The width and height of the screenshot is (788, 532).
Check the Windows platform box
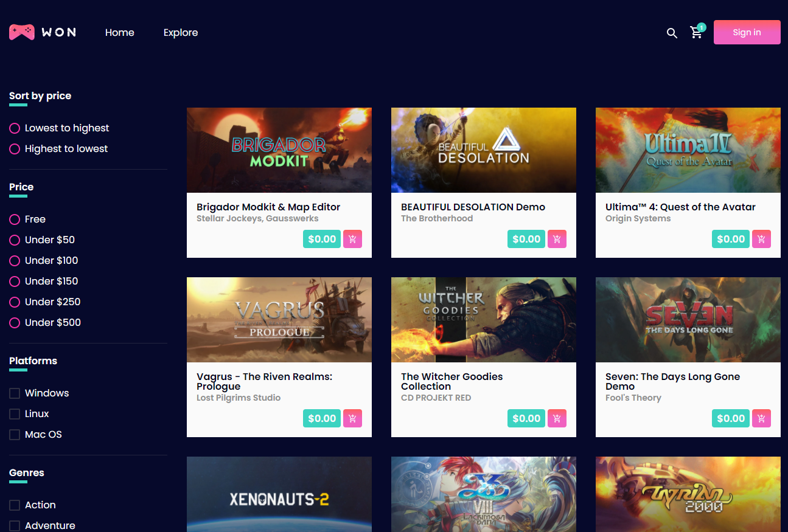pyautogui.click(x=15, y=393)
